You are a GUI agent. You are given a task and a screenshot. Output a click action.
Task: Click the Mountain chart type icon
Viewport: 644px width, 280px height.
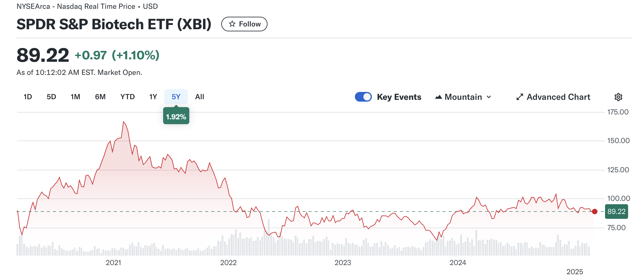click(438, 97)
